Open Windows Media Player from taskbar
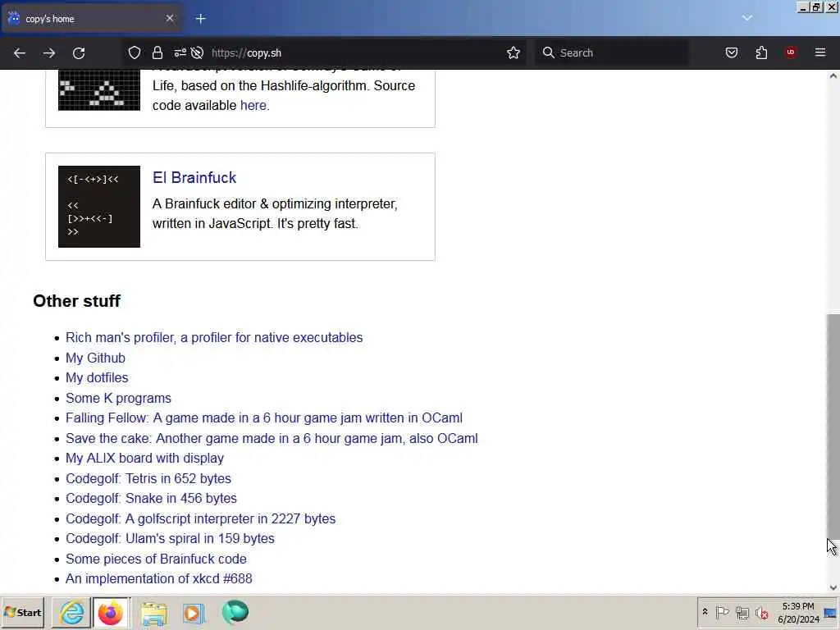840x630 pixels. pos(194,613)
